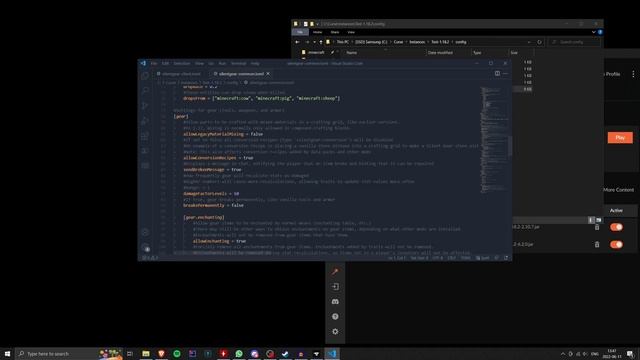Click the login icon in launcher sidebar
Screen dimensions: 640x360
[x=335, y=287]
